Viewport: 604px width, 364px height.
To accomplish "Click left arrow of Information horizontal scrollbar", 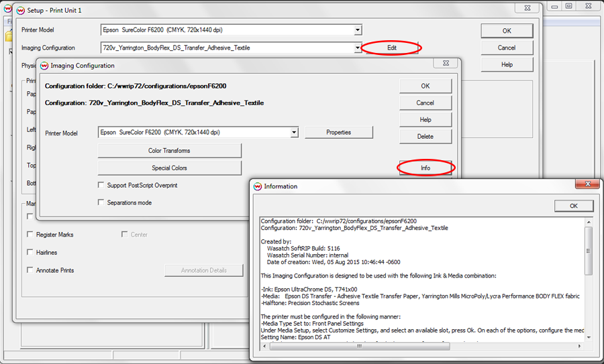I will [264, 347].
